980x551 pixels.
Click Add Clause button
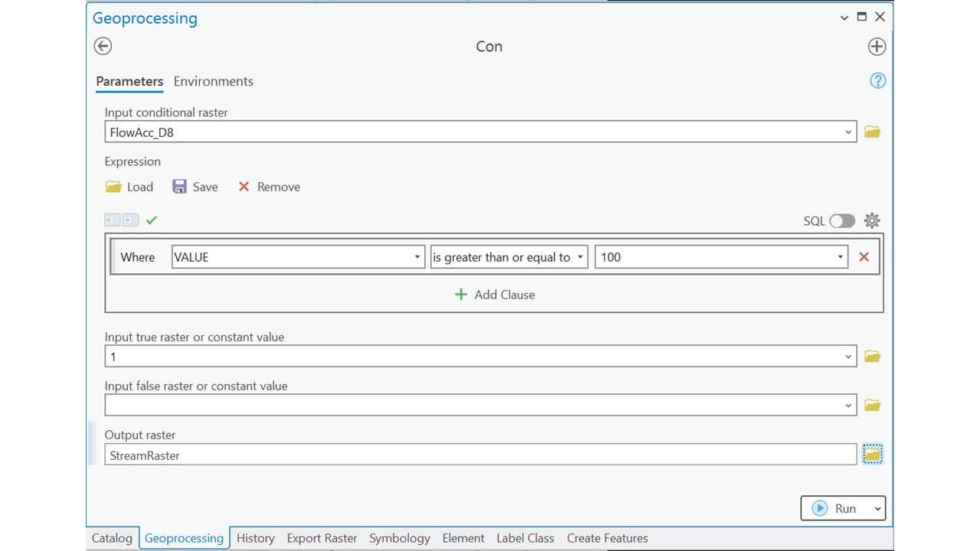(495, 295)
